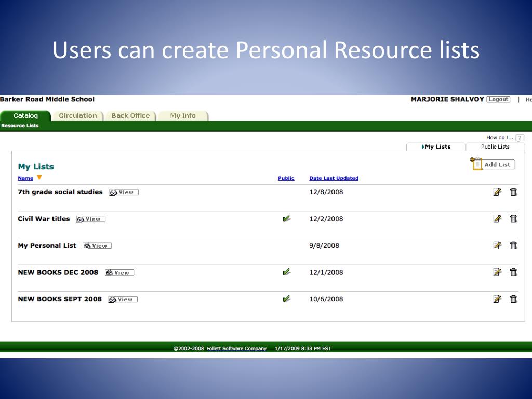Click the Resource Lists submenu item
The image size is (532, 399).
(x=20, y=126)
